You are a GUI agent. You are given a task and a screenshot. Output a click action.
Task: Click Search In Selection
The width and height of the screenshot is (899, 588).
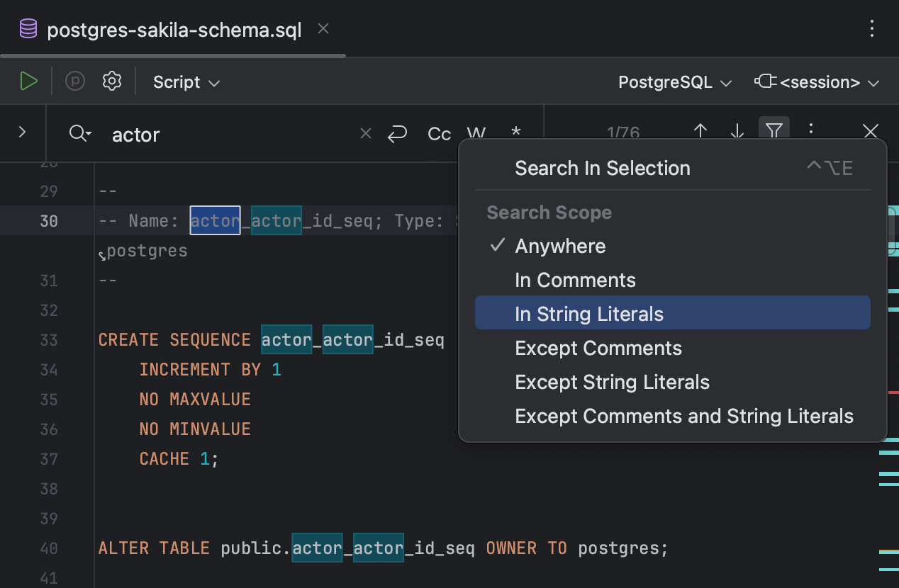pyautogui.click(x=602, y=168)
